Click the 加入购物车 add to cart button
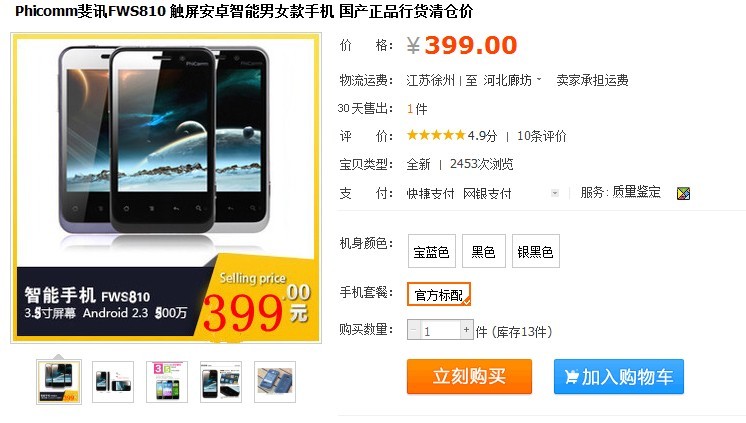This screenshot has width=746, height=423. (x=618, y=376)
